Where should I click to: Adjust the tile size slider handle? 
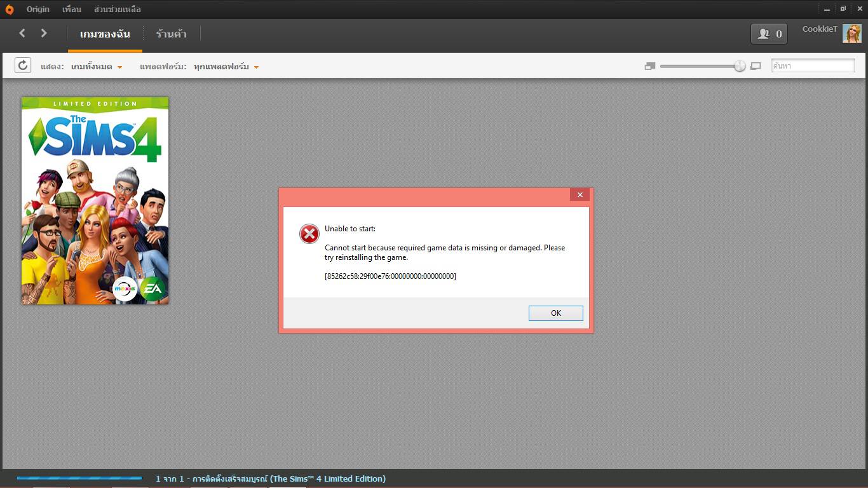pos(740,66)
